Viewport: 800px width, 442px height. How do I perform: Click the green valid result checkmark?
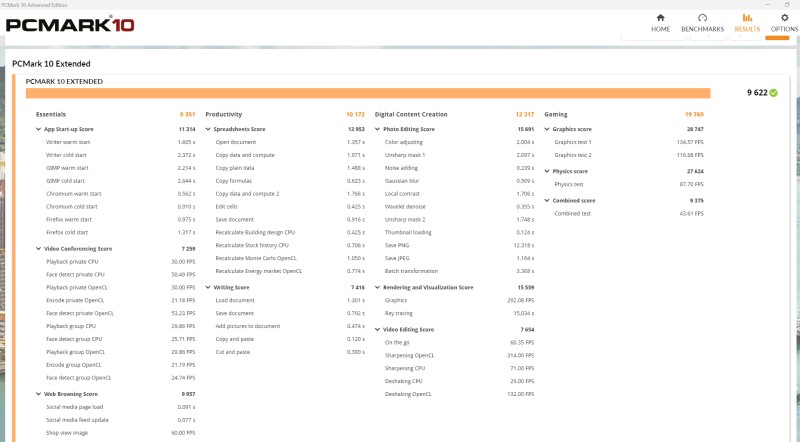tap(773, 93)
